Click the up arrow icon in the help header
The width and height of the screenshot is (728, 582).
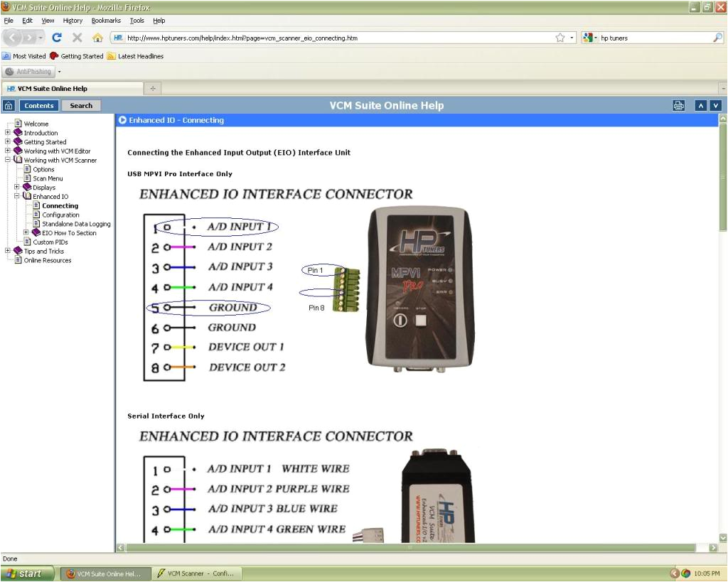pos(700,104)
